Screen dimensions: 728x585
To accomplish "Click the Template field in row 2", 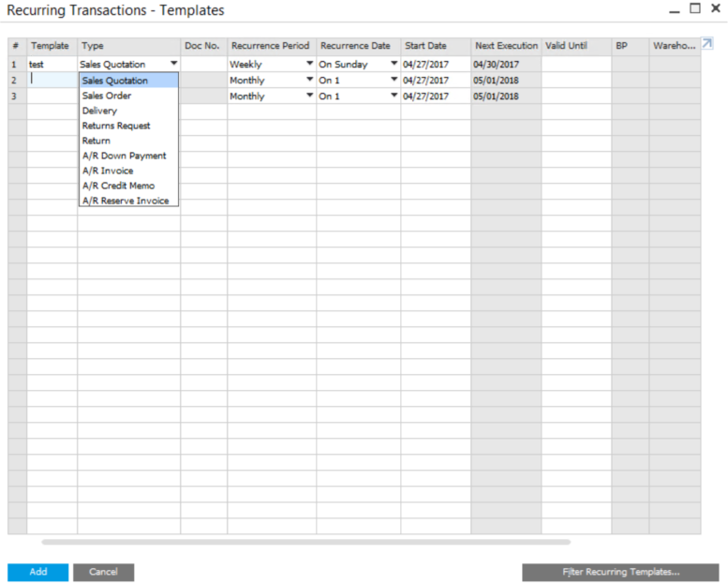I will tap(52, 80).
